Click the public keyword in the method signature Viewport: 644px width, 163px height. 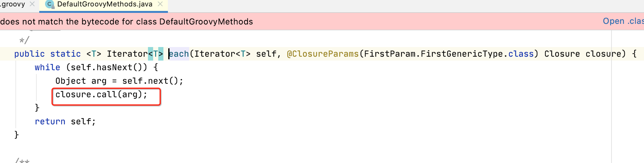coord(29,54)
